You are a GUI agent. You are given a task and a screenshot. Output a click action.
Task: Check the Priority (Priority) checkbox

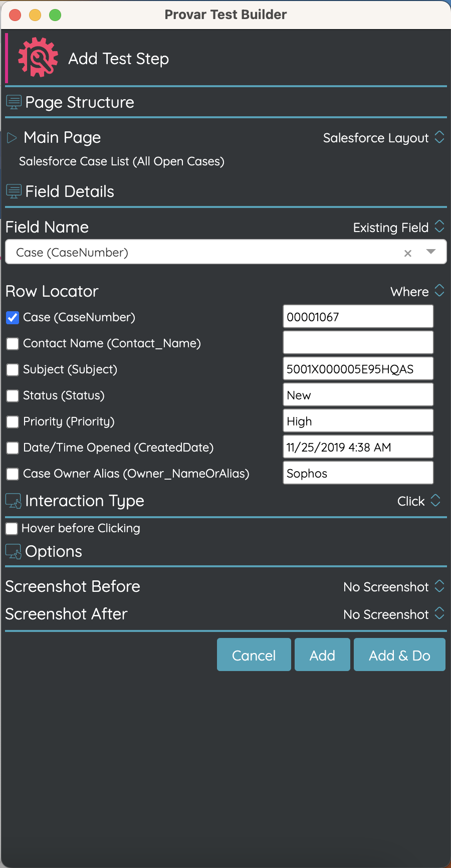pos(13,421)
